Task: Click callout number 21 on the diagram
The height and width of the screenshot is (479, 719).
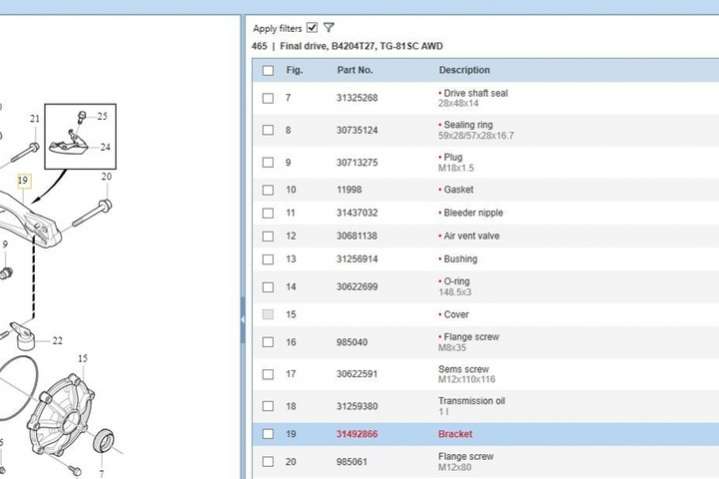Action: click(x=35, y=119)
